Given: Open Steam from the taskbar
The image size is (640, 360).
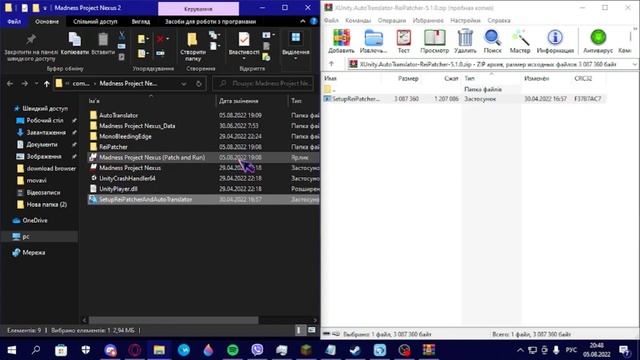Looking at the screenshot, I should 355,350.
